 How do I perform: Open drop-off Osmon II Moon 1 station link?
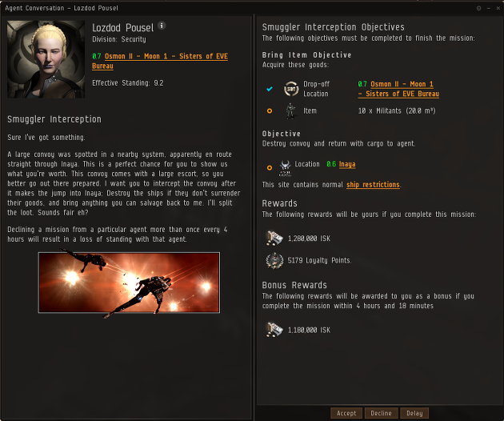398,89
